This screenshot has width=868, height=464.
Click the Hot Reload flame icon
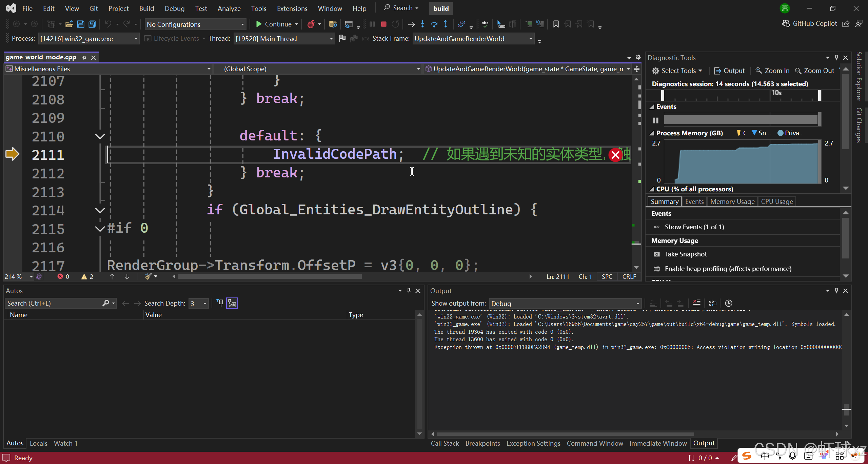point(311,24)
